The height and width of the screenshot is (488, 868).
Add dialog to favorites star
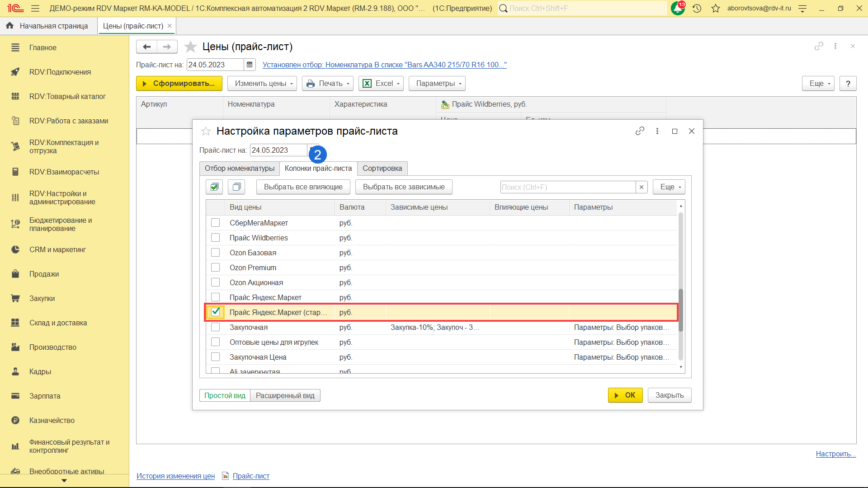click(x=206, y=131)
